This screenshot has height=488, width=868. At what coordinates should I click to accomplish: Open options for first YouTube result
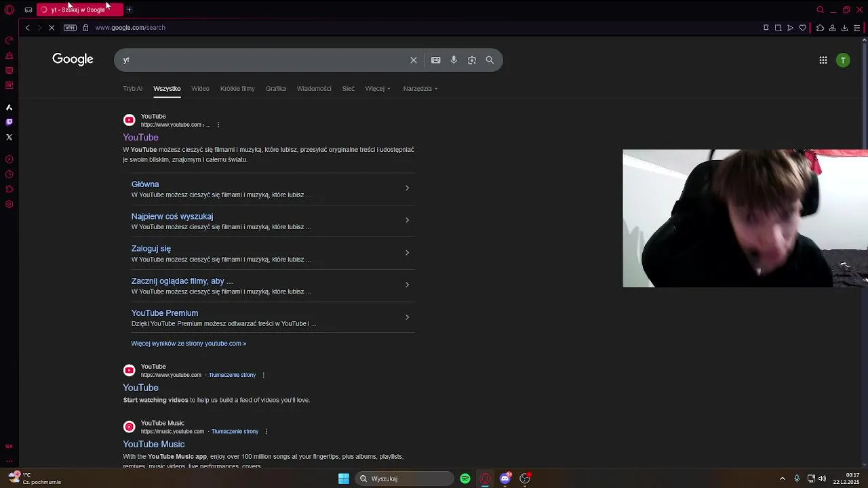pyautogui.click(x=218, y=125)
